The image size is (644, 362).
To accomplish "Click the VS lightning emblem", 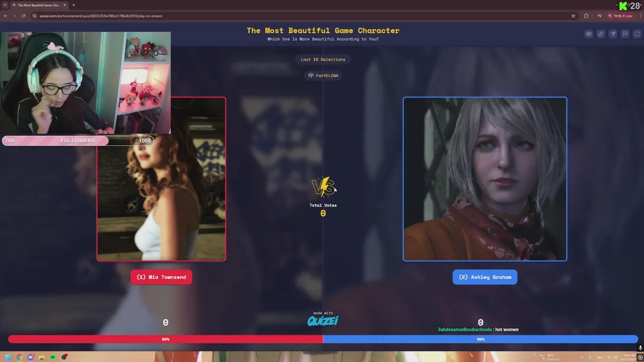I will point(323,187).
